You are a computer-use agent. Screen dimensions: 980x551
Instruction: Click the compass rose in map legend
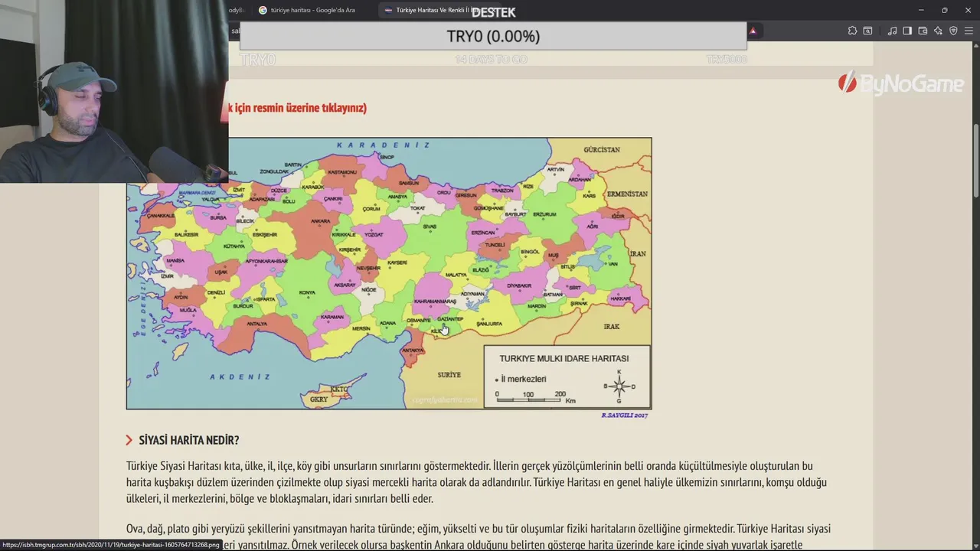pyautogui.click(x=619, y=386)
